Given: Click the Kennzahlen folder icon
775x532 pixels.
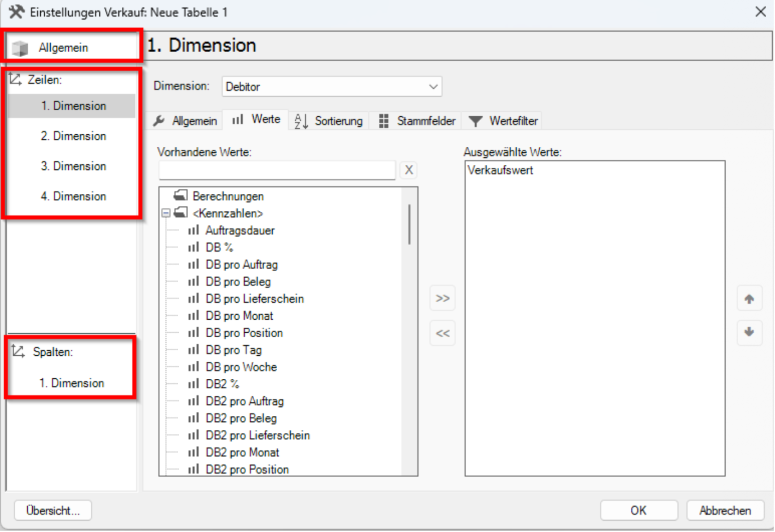Looking at the screenshot, I should (180, 213).
